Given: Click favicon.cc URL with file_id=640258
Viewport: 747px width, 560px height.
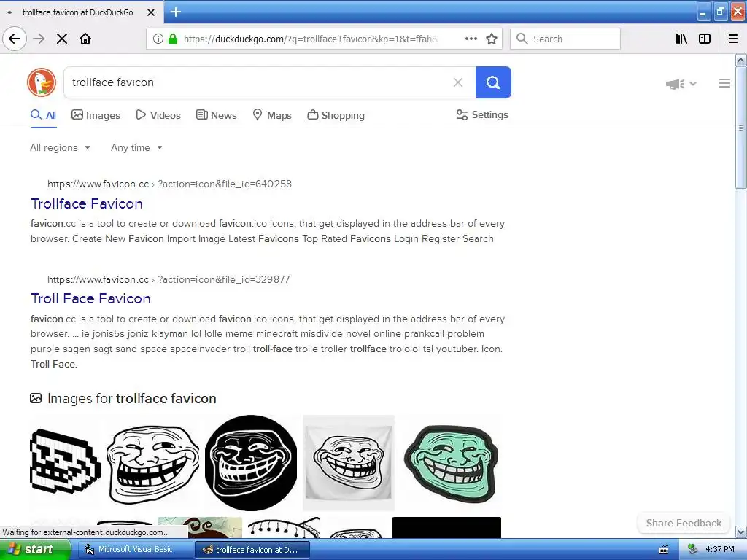Looking at the screenshot, I should pos(169,184).
